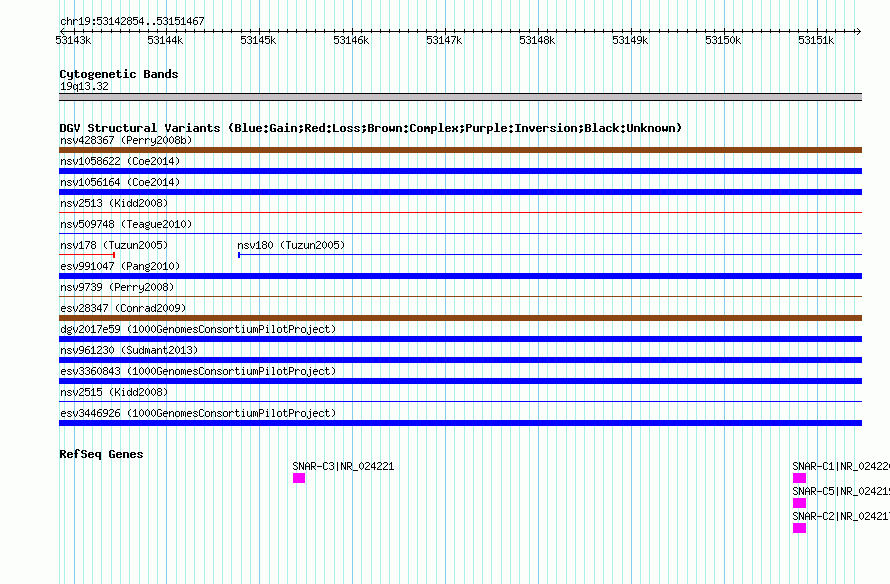Click the SNAR-C2 gene label

841,516
